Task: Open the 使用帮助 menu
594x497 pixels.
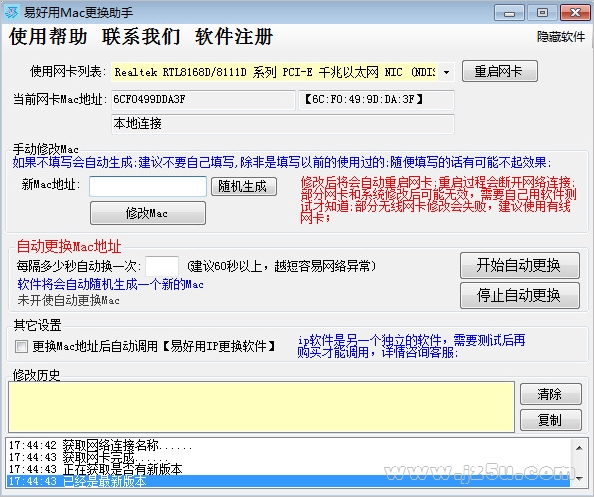Action: (48, 37)
